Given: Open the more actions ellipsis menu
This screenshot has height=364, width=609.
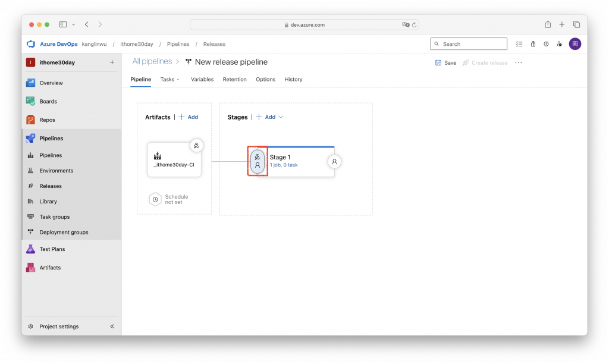Looking at the screenshot, I should (519, 62).
